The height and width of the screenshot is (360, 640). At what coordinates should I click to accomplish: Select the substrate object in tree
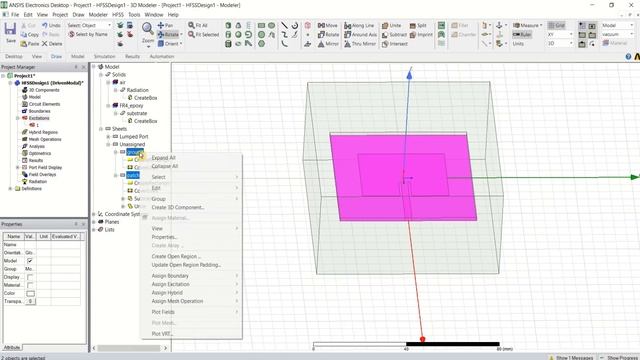[137, 113]
